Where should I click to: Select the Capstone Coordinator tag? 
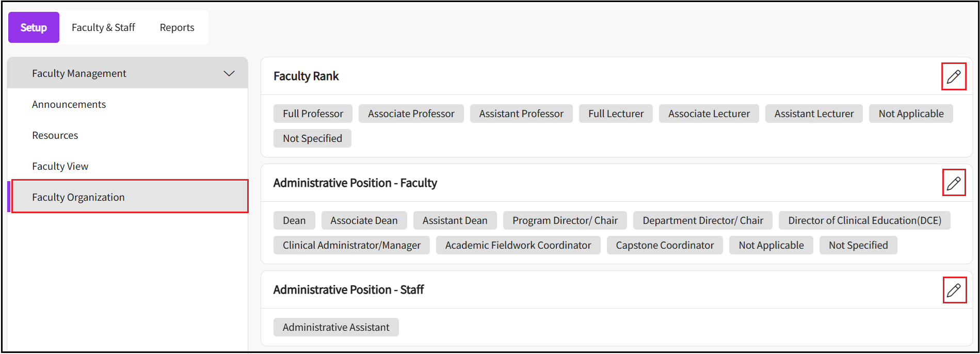point(665,245)
